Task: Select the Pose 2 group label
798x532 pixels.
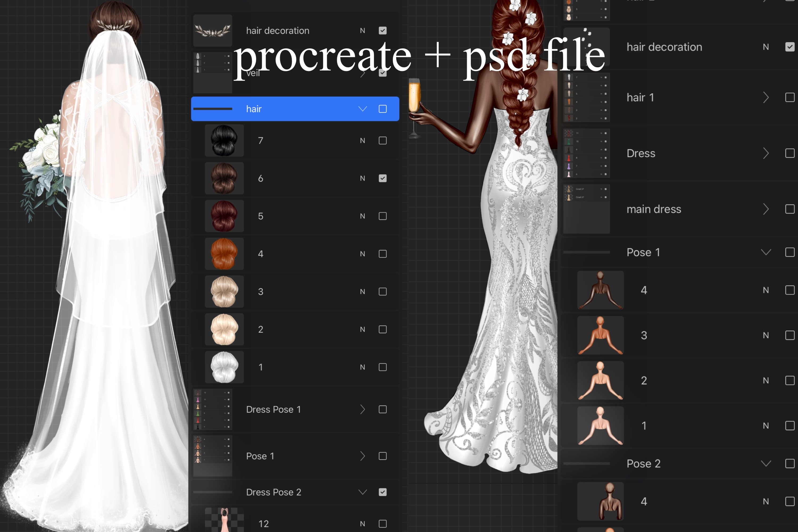Action: (x=643, y=463)
